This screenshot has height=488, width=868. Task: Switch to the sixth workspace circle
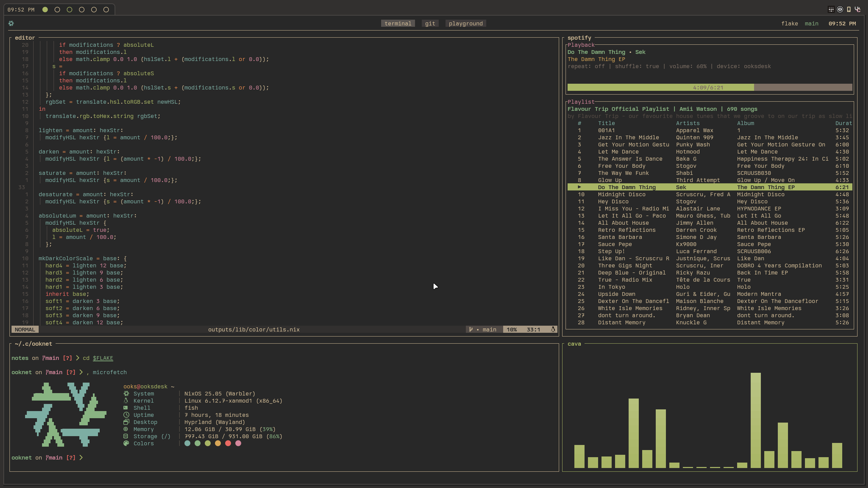click(106, 9)
